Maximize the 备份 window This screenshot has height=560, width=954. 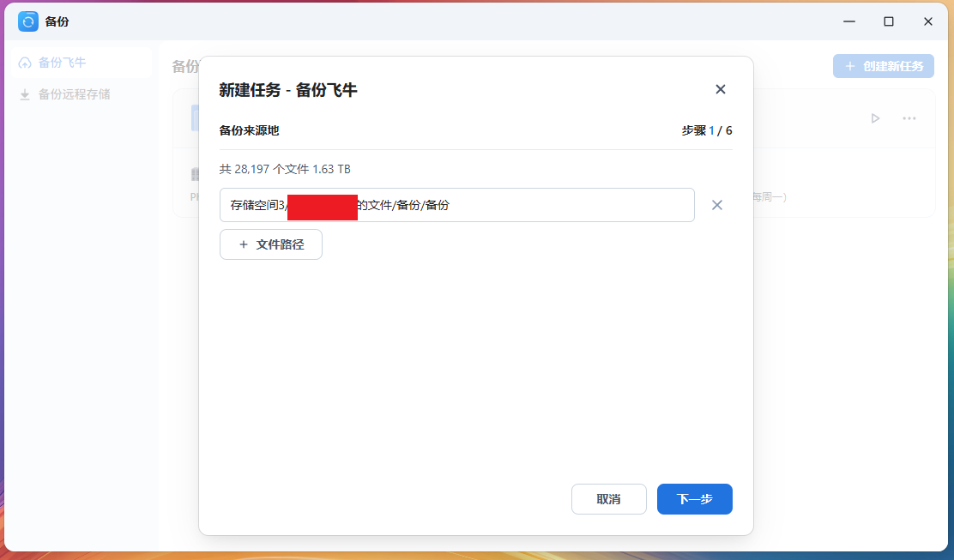pyautogui.click(x=889, y=21)
